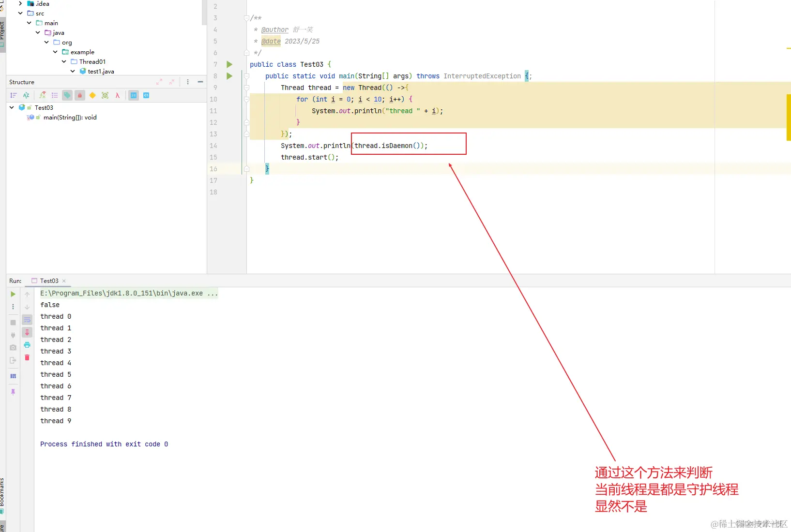Screen dimensions: 791x532
Task: Collapse the org package node
Action: 46,42
